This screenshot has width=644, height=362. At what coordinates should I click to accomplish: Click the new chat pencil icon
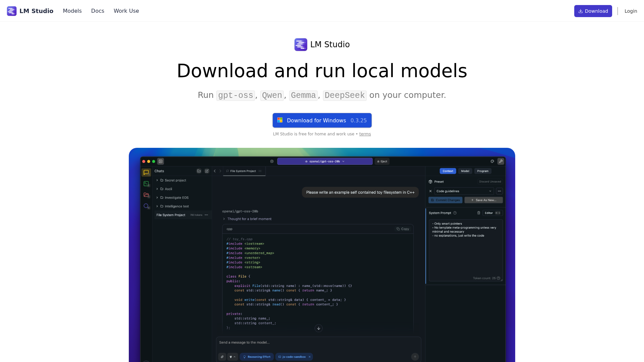click(x=207, y=171)
